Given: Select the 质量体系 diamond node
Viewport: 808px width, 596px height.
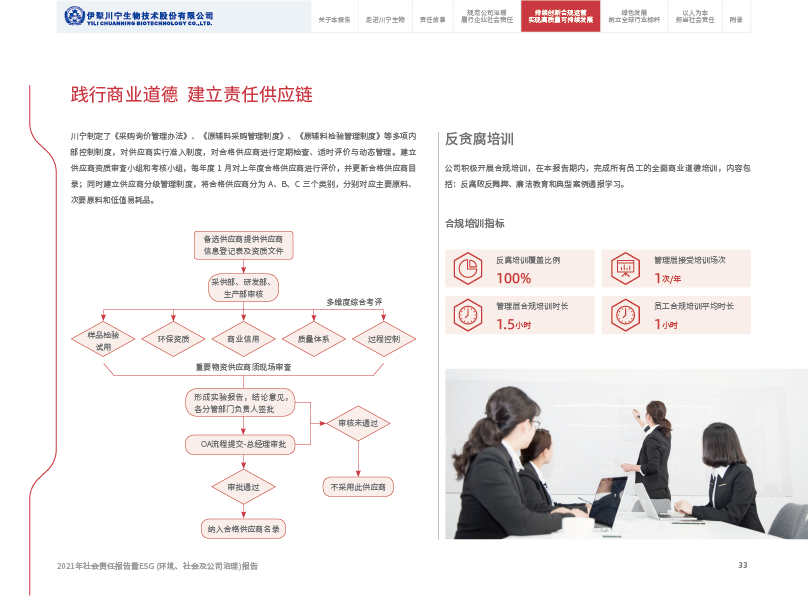Looking at the screenshot, I should tap(313, 339).
